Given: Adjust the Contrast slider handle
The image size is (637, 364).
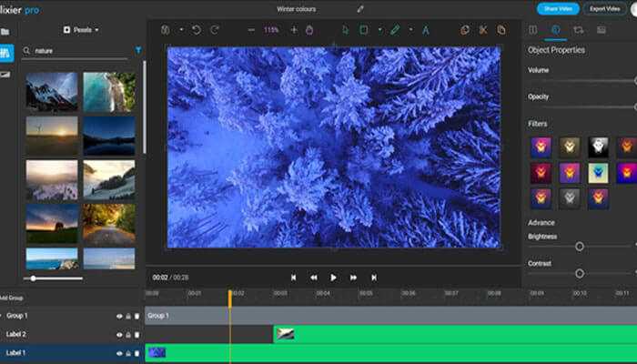Looking at the screenshot, I should [580, 273].
